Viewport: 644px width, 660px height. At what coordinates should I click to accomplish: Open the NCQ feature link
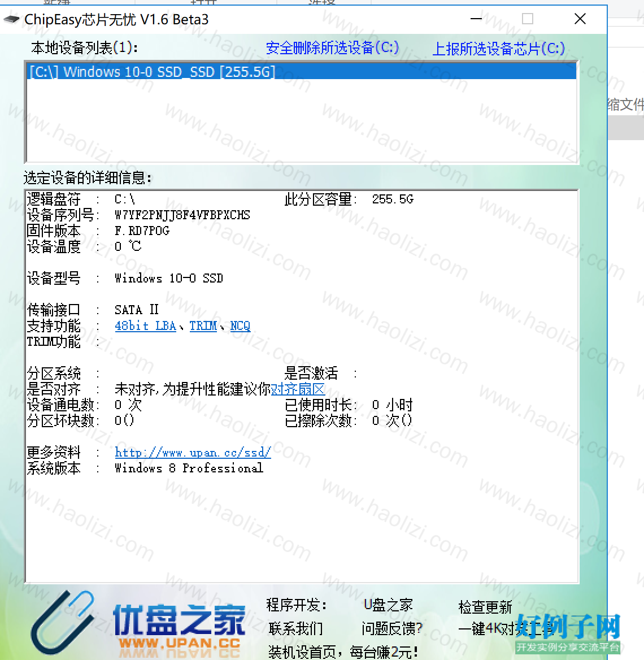click(240, 326)
